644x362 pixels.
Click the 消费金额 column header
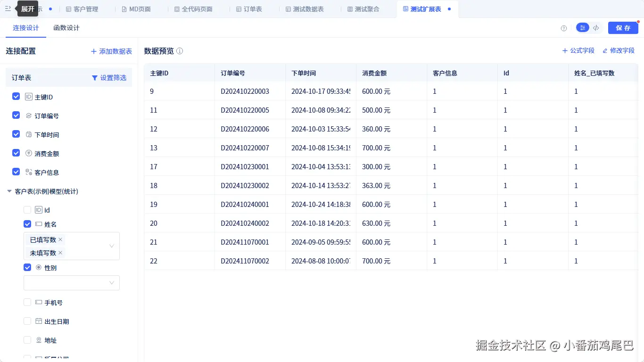[x=391, y=73]
